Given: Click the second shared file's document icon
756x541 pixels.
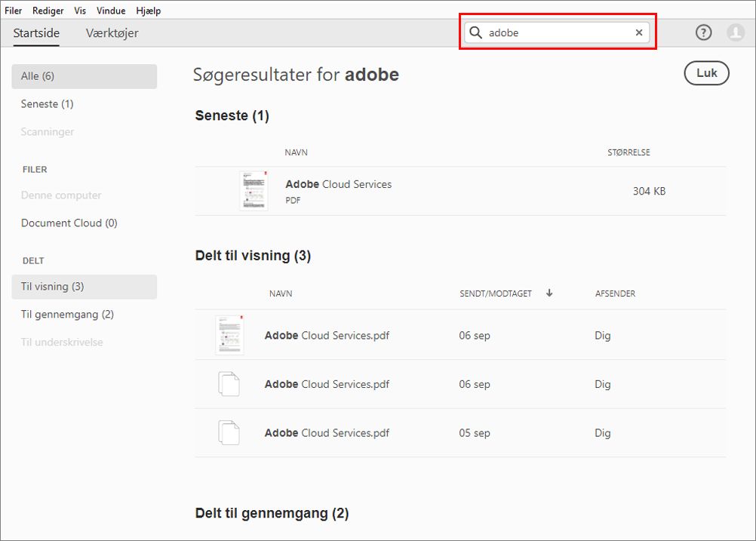Looking at the screenshot, I should click(229, 384).
